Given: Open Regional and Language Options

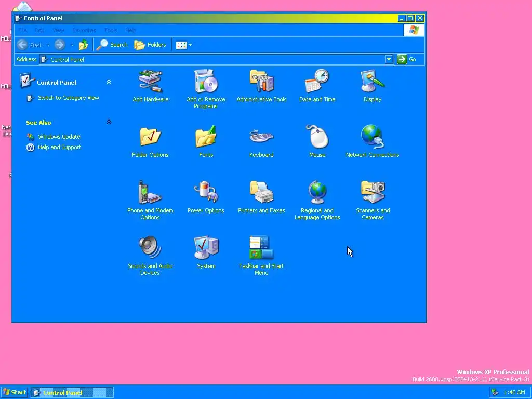Looking at the screenshot, I should pos(317,200).
